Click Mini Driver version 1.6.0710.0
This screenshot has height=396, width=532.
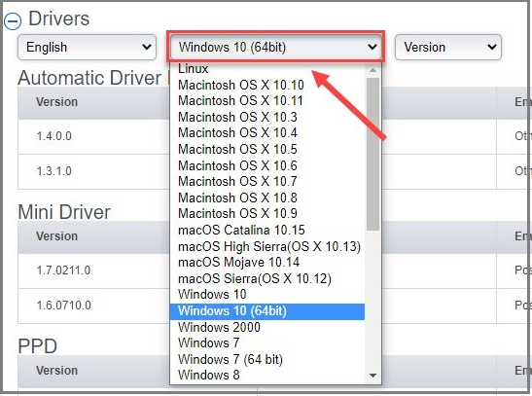pyautogui.click(x=64, y=306)
